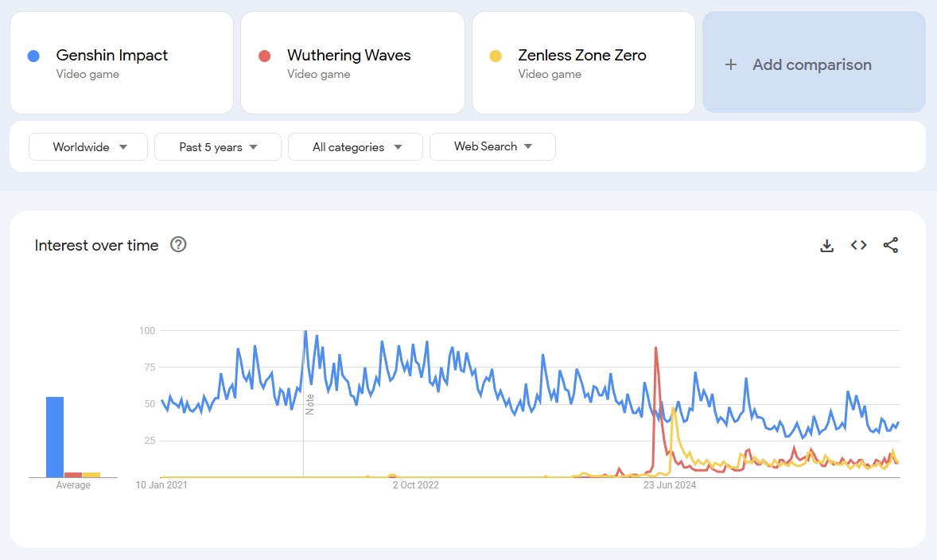Open the Worldwide region dropdown
Screen dimensions: 937x560
click(88, 147)
